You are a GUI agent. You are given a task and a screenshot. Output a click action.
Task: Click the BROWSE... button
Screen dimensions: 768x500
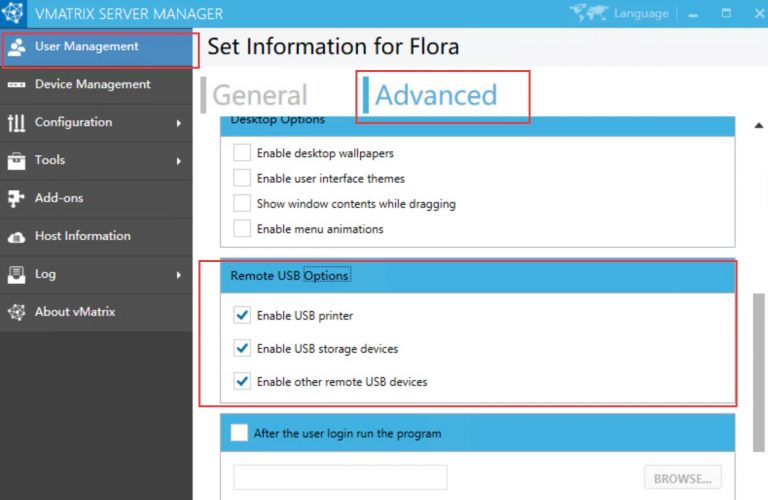(x=683, y=478)
